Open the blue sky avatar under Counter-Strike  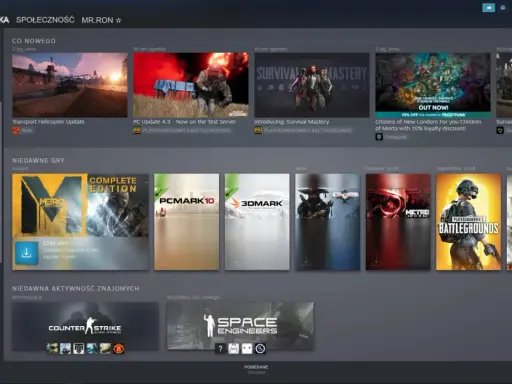65,349
